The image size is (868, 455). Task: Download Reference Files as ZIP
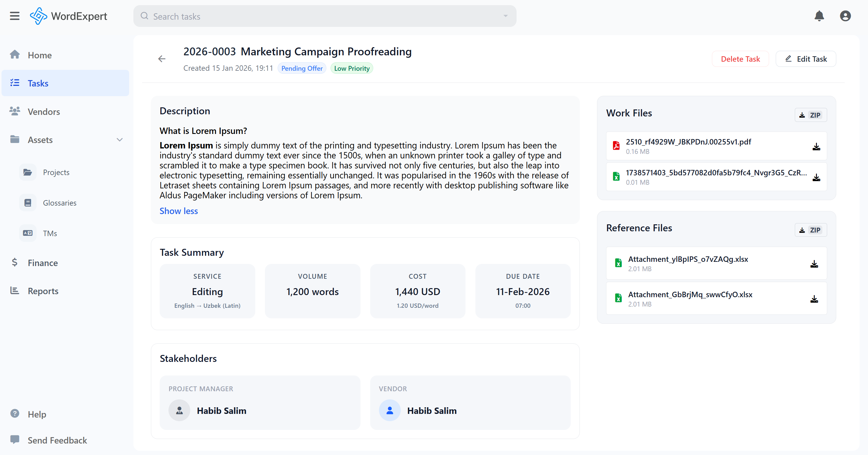810,230
